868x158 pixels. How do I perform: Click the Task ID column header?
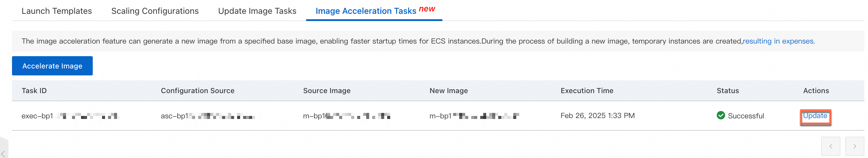(x=34, y=91)
